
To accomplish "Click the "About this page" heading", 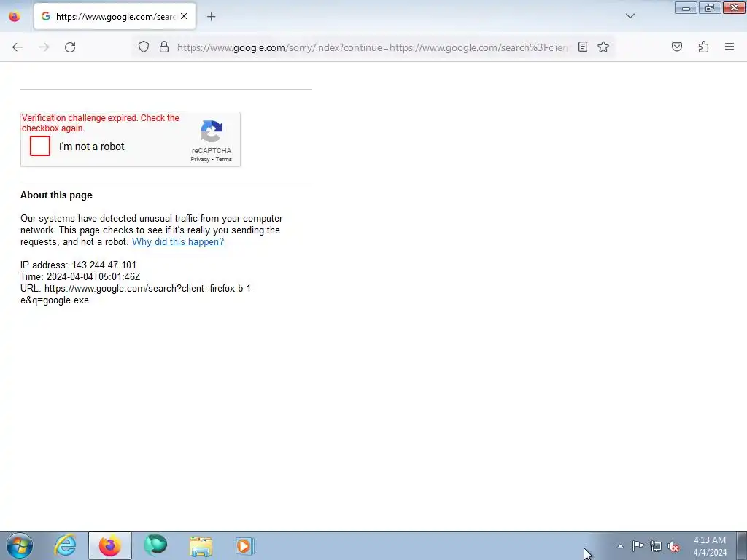I will pyautogui.click(x=56, y=195).
